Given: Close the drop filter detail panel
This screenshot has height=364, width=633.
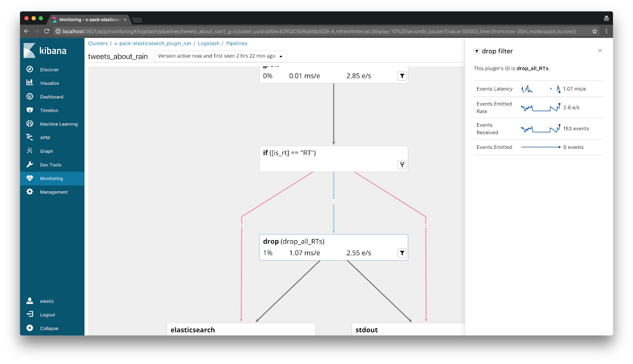Looking at the screenshot, I should point(600,51).
